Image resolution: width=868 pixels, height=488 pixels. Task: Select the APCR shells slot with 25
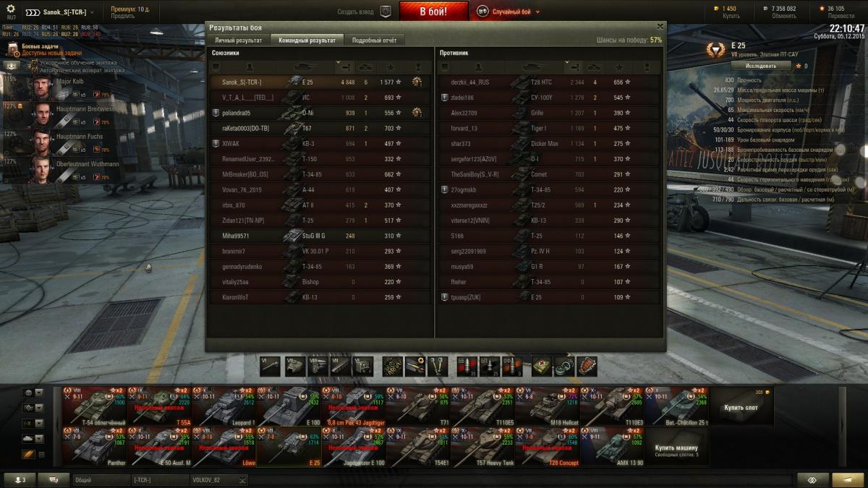pyautogui.click(x=489, y=366)
